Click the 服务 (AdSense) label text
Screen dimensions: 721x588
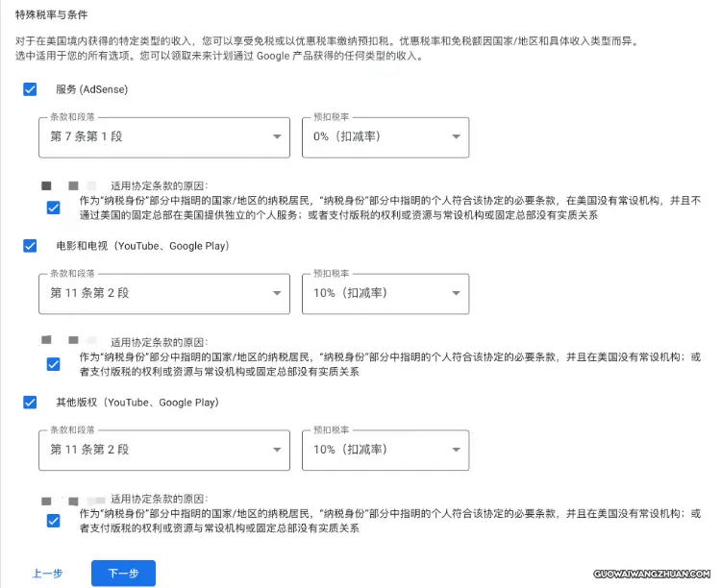(92, 89)
